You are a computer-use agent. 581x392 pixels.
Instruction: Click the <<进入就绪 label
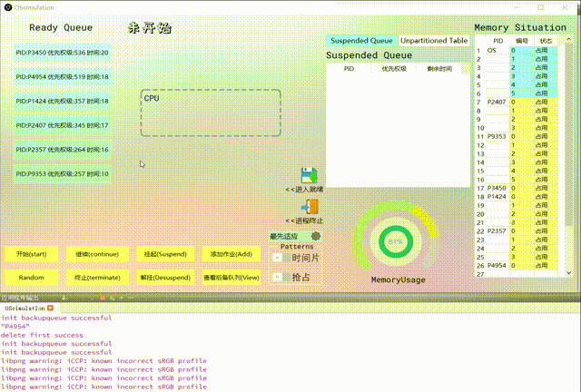click(x=305, y=190)
